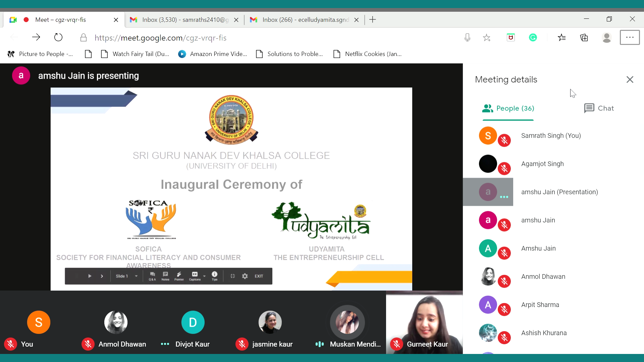Viewport: 644px width, 362px height.
Task: Click the browser profile avatar
Action: coord(606,38)
